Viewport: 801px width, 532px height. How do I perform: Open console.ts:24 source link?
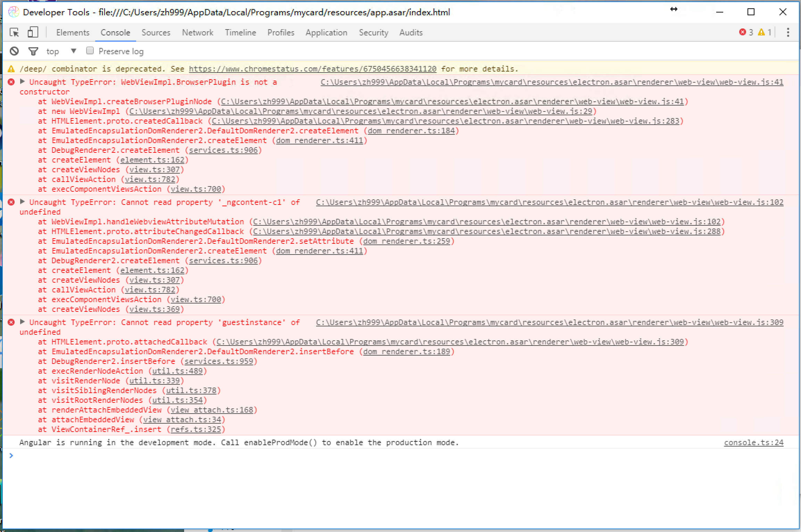point(753,442)
